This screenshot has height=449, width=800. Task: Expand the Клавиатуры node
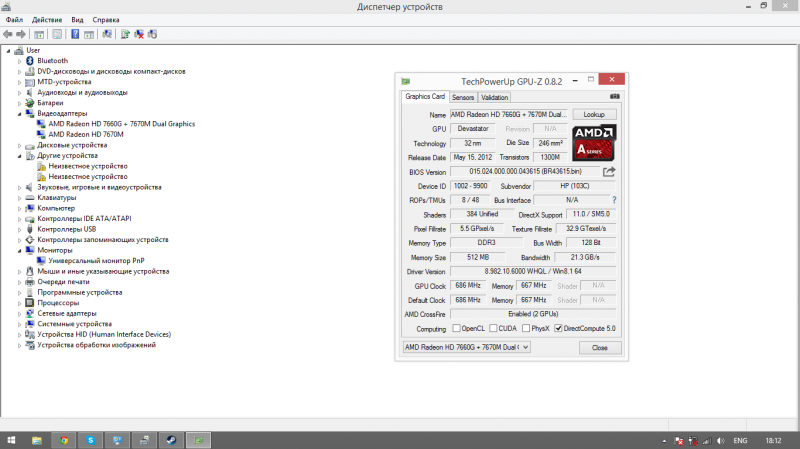pyautogui.click(x=19, y=198)
